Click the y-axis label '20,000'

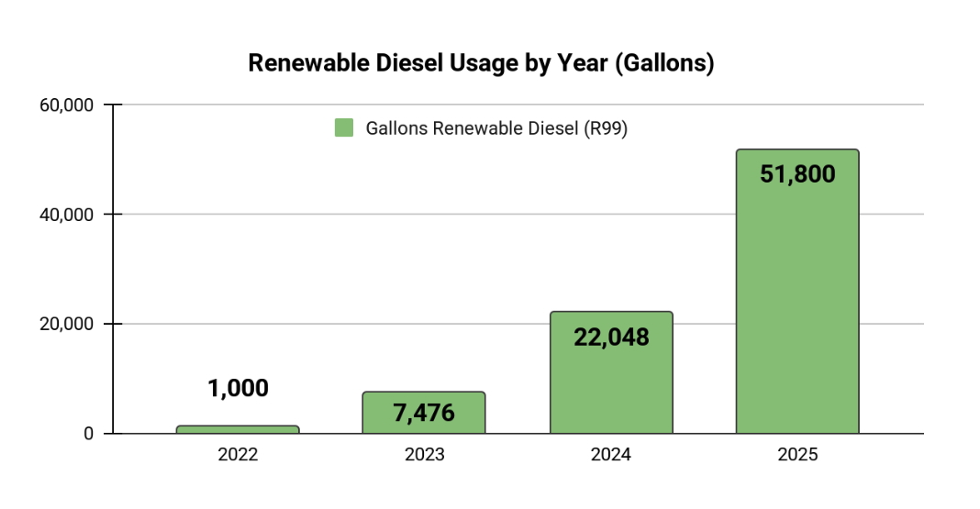coord(66,324)
